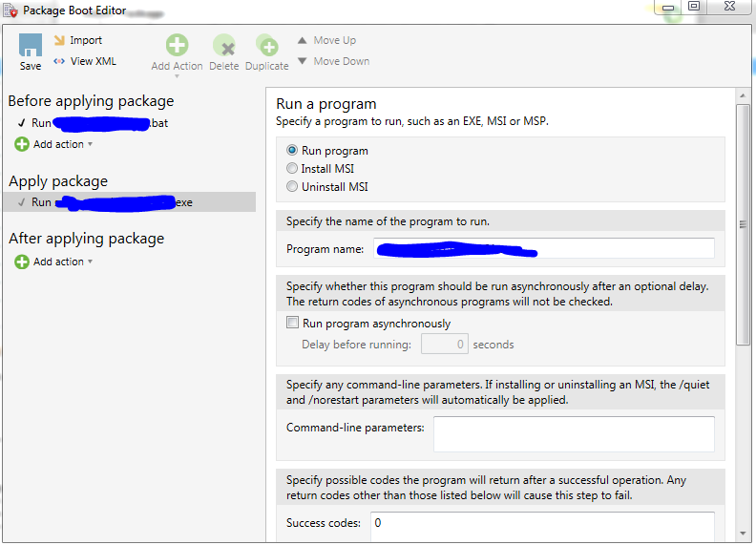Click the Package Boot Editor title bar icon
The height and width of the screenshot is (545, 756).
pos(10,10)
